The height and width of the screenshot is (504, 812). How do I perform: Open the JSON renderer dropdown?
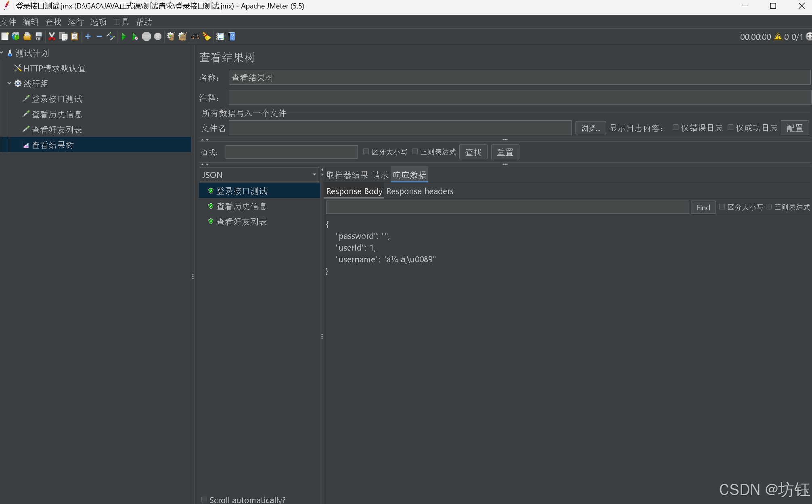(260, 175)
